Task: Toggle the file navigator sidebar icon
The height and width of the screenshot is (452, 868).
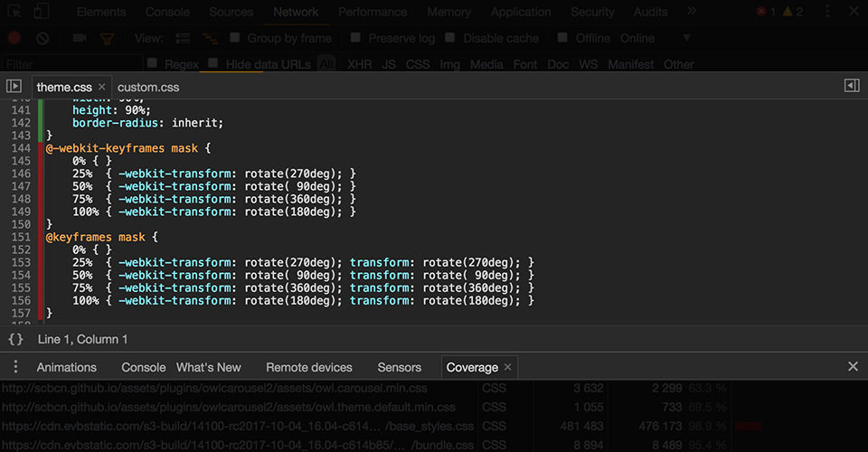Action: pyautogui.click(x=14, y=86)
